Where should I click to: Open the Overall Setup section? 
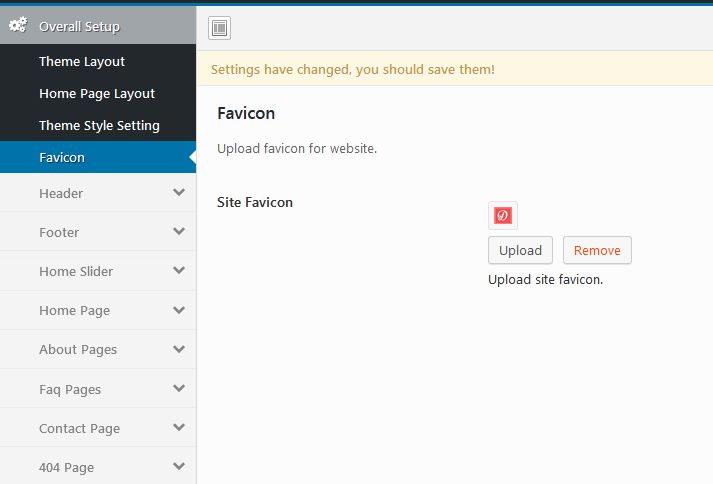(x=79, y=26)
